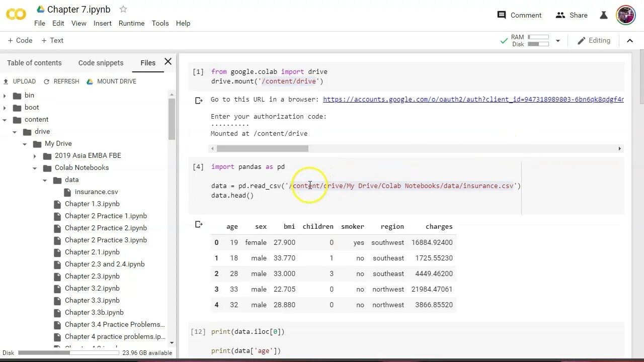Click REFRESH in the Files panel
Viewport: 644px width, 362px height.
point(61,81)
